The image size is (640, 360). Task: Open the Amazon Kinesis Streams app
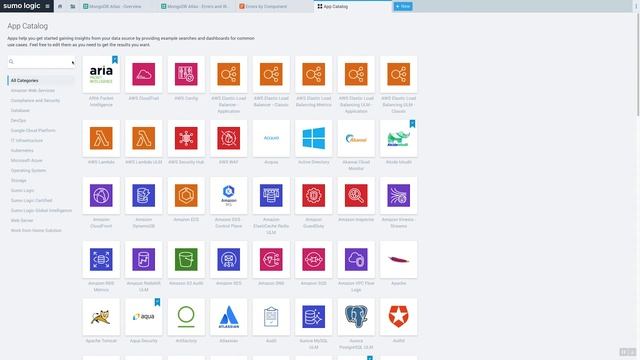398,196
